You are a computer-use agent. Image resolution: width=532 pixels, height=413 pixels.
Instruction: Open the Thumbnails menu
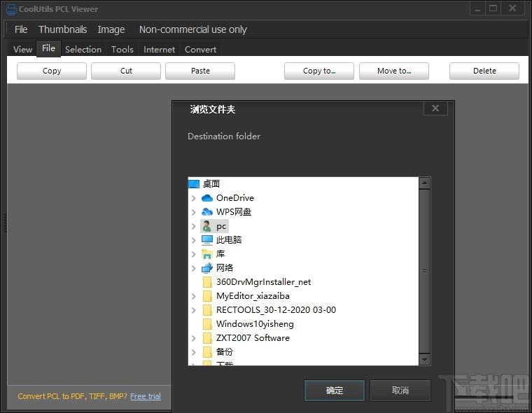click(x=63, y=29)
